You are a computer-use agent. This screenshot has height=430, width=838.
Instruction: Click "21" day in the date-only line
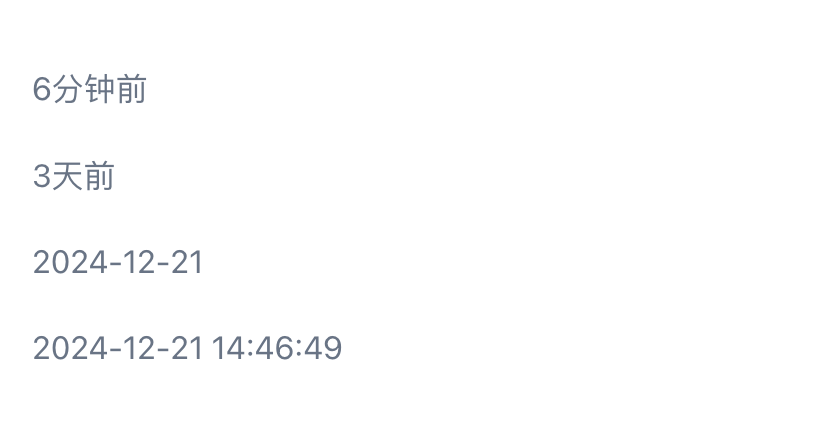pyautogui.click(x=187, y=262)
